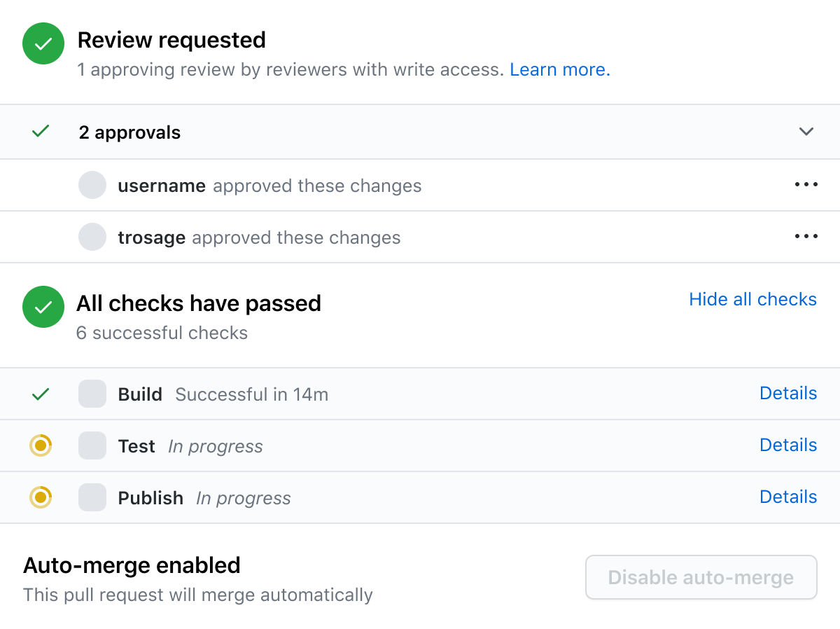Follow the Learn more link
840x629 pixels.
click(559, 69)
